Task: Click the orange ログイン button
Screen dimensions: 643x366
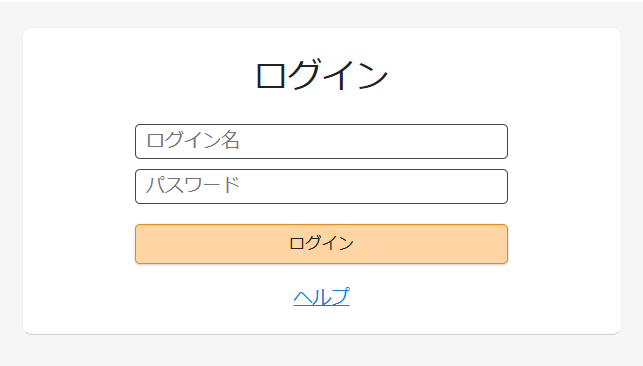Action: click(x=321, y=244)
